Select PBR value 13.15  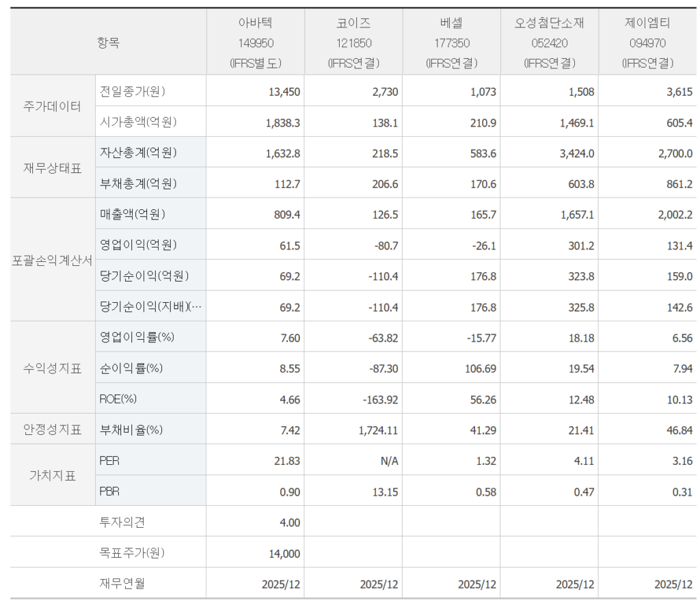pos(385,492)
